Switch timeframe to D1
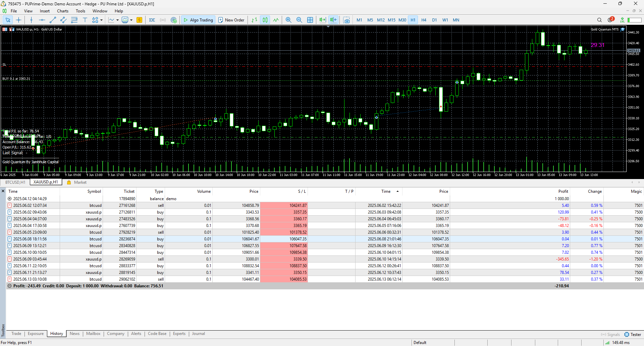The height and width of the screenshot is (346, 644). (x=435, y=20)
